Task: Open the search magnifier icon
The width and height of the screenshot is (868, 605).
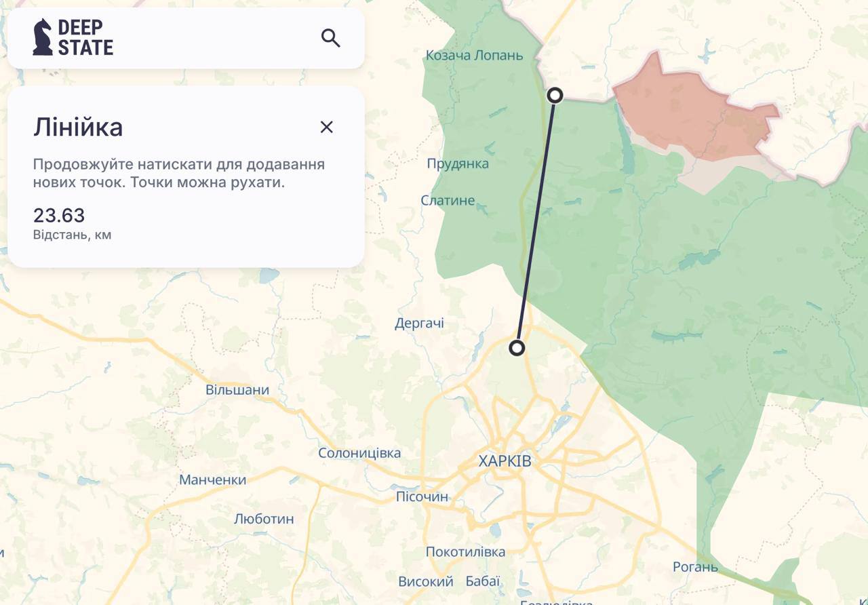Action: (x=330, y=38)
